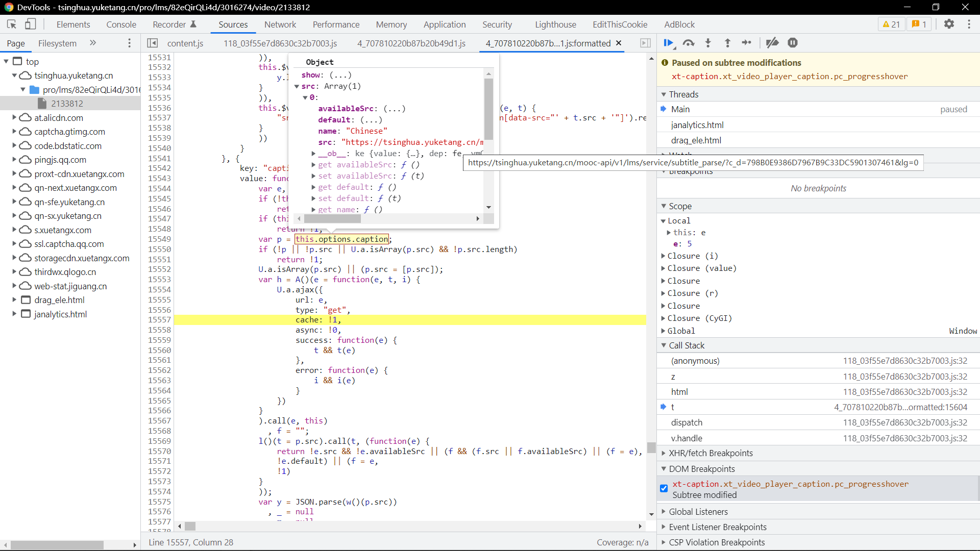This screenshot has width=980, height=551.
Task: Click code editor horizontal scrollbar thumb
Action: pyautogui.click(x=190, y=526)
